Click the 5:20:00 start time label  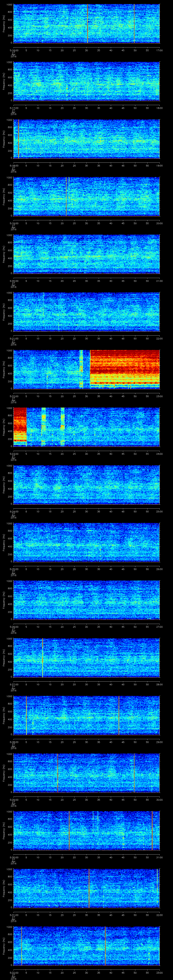pos(14,281)
